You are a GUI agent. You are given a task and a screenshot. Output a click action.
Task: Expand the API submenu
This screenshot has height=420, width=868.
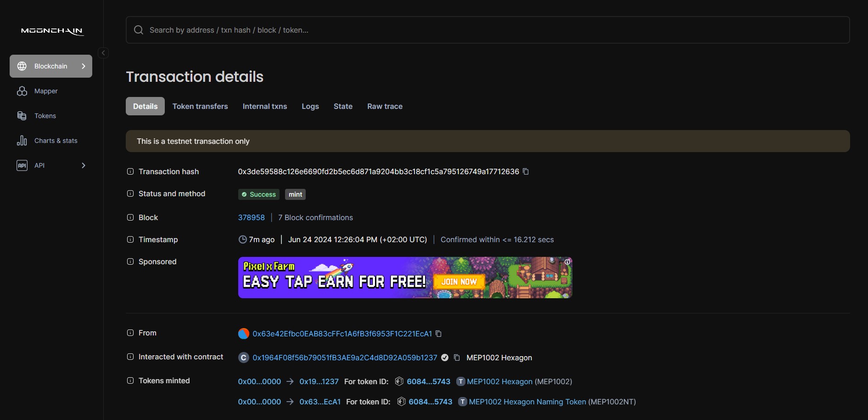(x=83, y=165)
